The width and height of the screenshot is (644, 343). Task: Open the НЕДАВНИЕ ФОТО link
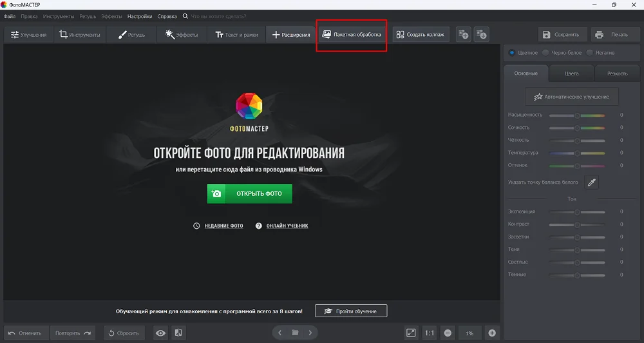click(x=224, y=226)
